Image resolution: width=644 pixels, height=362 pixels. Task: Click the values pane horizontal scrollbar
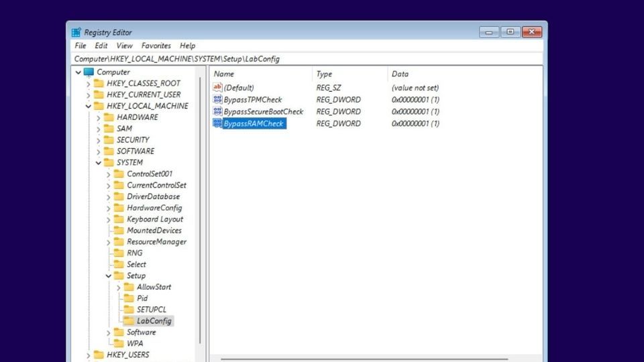364,359
